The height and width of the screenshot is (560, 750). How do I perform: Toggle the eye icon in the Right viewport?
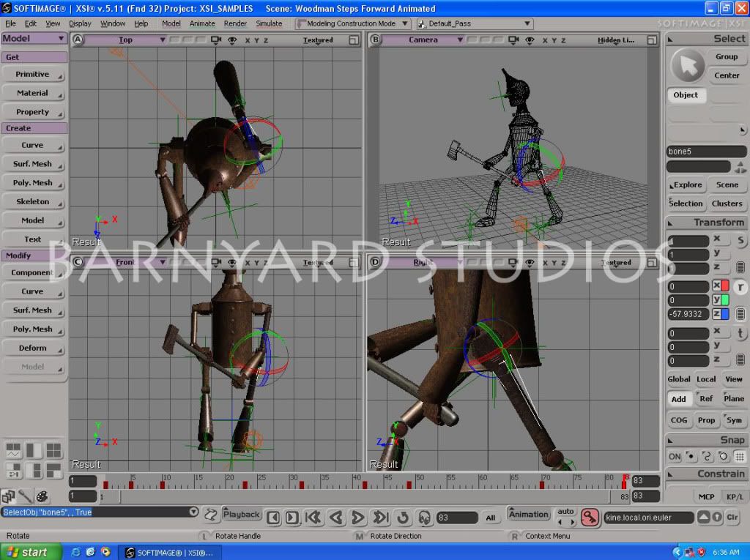(x=530, y=263)
